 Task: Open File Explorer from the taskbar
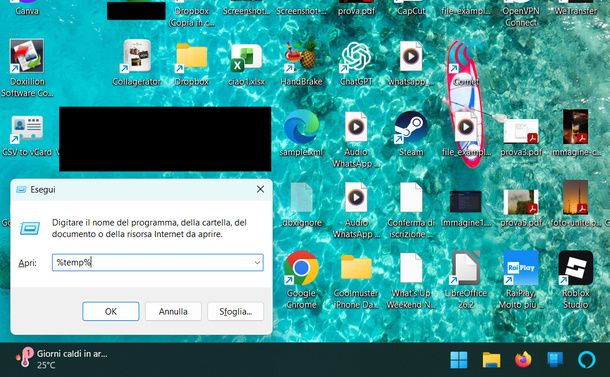click(x=491, y=360)
